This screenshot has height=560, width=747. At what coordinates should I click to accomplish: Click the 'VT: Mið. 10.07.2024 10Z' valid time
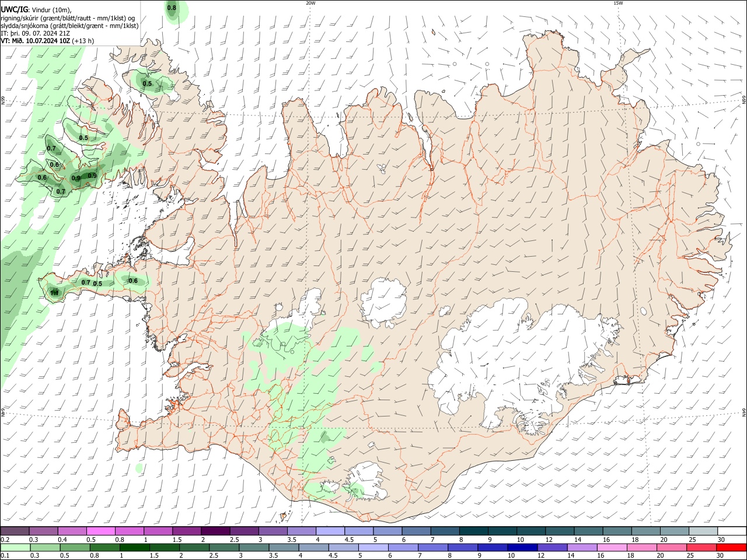pos(36,41)
